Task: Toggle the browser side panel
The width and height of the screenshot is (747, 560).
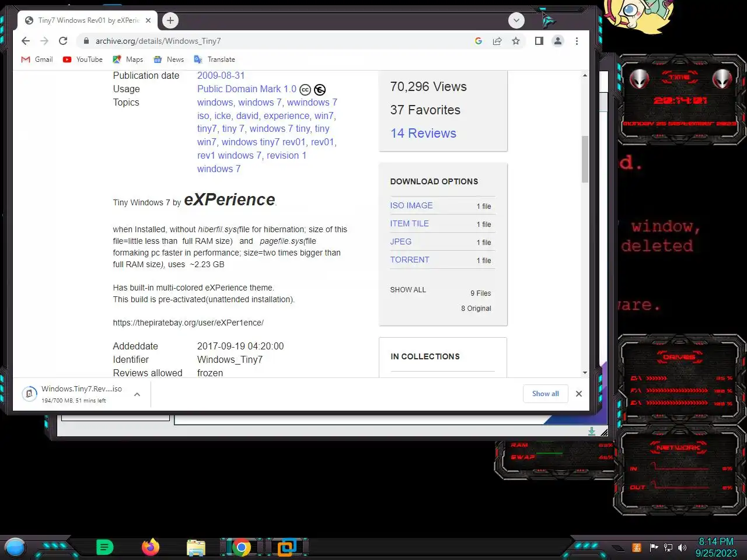Action: 539,41
